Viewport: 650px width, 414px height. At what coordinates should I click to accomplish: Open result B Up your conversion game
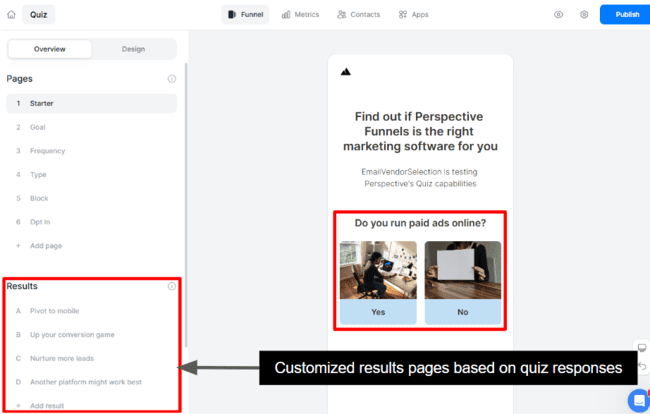[x=92, y=334]
